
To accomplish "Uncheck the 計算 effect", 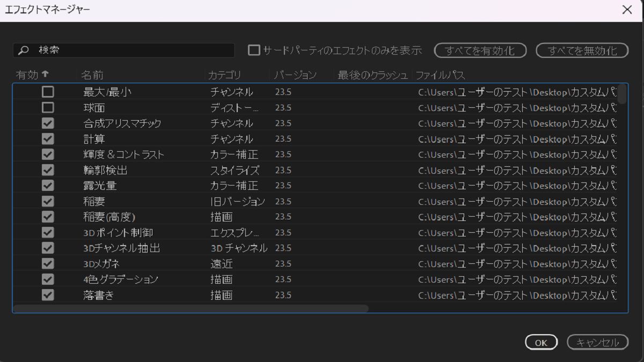I will (x=49, y=138).
